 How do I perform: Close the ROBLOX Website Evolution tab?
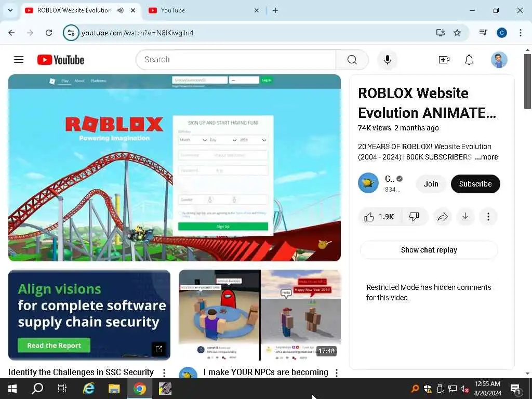pos(133,10)
